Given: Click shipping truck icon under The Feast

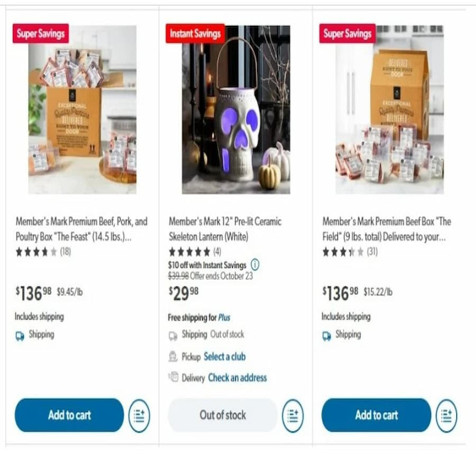Looking at the screenshot, I should point(20,336).
